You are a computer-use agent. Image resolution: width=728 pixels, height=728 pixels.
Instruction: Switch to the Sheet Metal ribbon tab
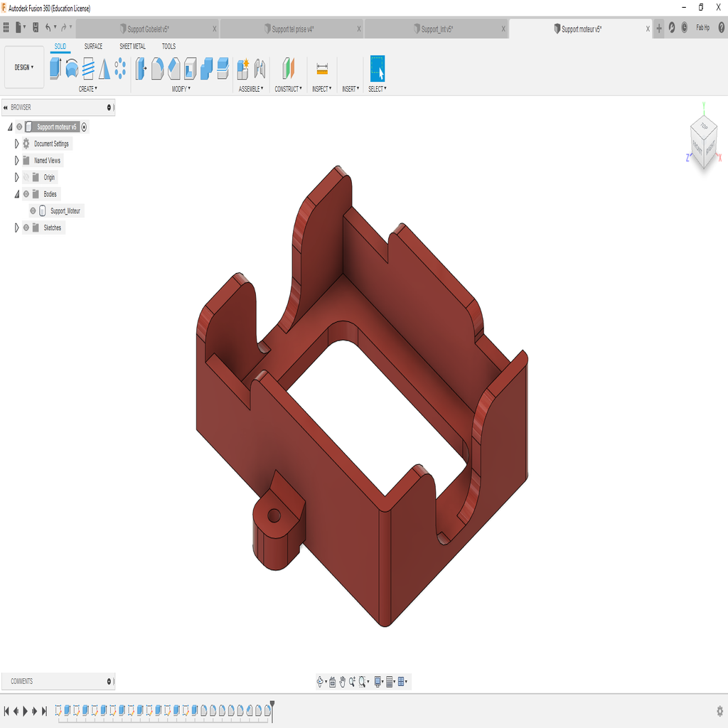pos(132,46)
